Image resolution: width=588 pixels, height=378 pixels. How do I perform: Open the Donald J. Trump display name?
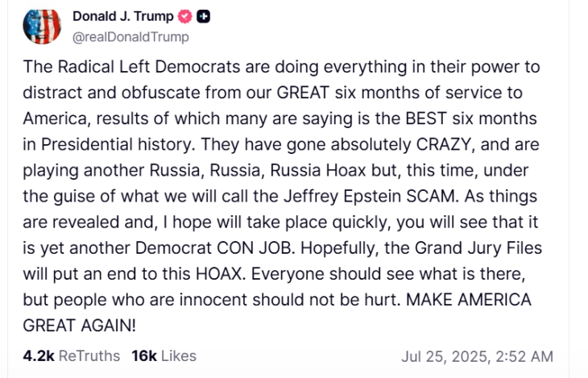point(122,16)
